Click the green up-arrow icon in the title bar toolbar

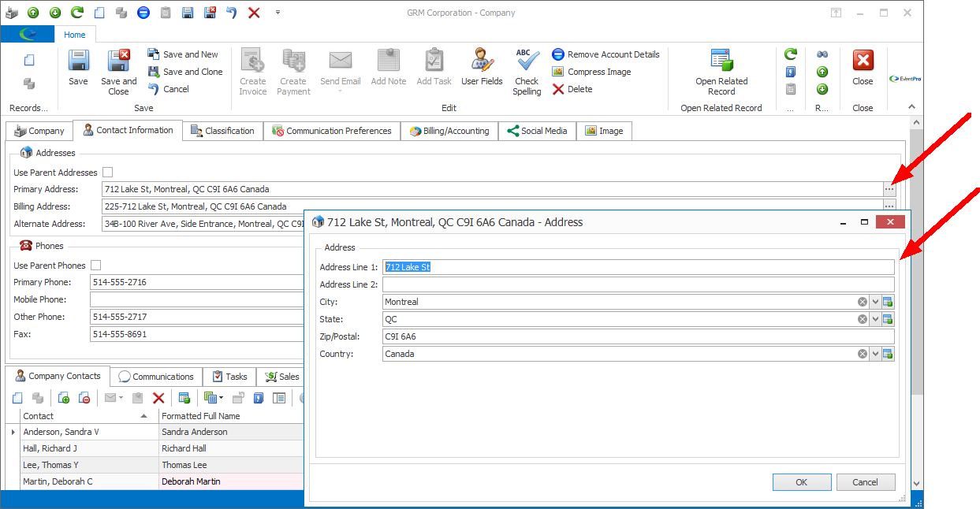pos(33,13)
